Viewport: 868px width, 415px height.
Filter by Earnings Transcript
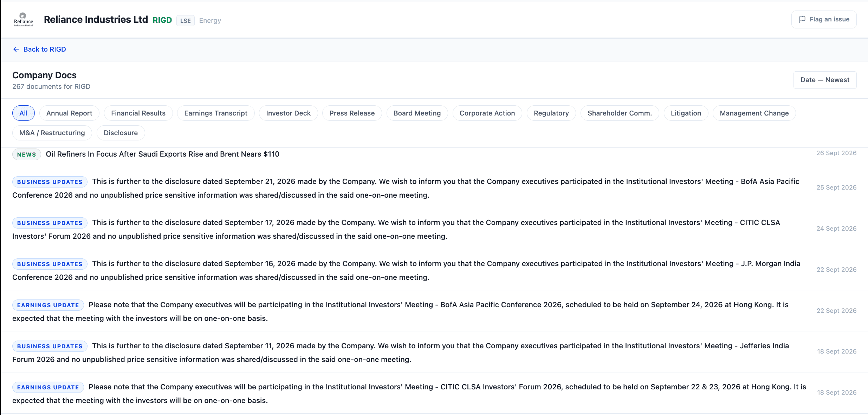click(x=216, y=113)
